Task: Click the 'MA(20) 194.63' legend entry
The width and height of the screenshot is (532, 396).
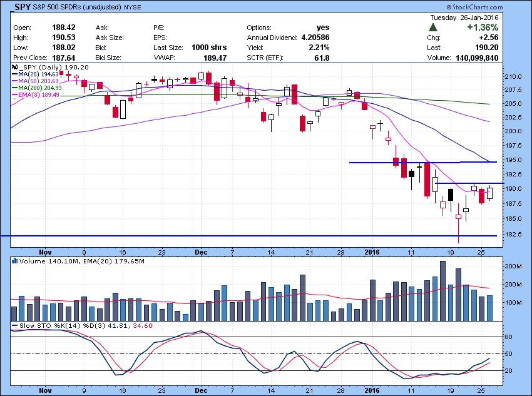Action: click(x=38, y=74)
